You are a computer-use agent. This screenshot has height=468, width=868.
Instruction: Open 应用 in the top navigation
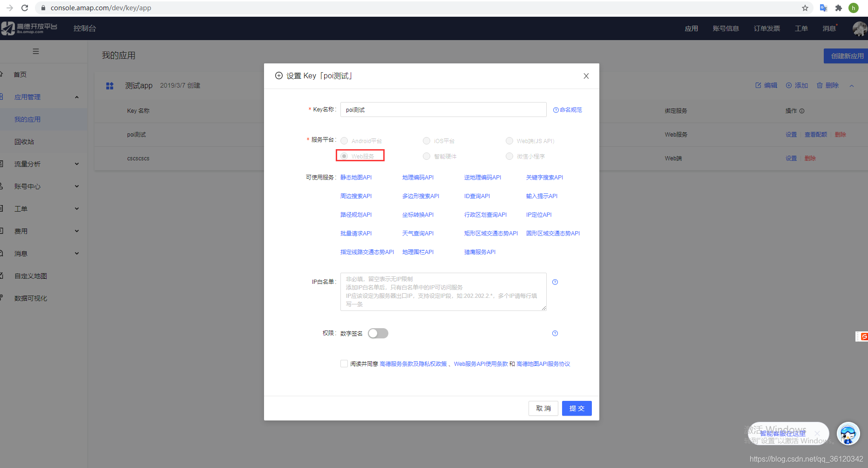(x=692, y=28)
